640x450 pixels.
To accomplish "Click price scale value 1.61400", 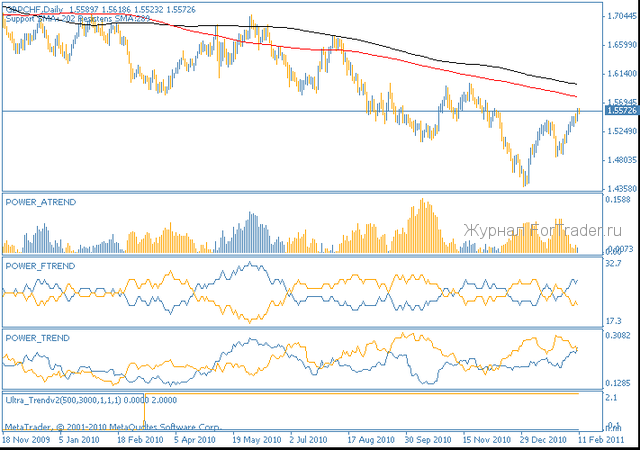I will 622,74.
